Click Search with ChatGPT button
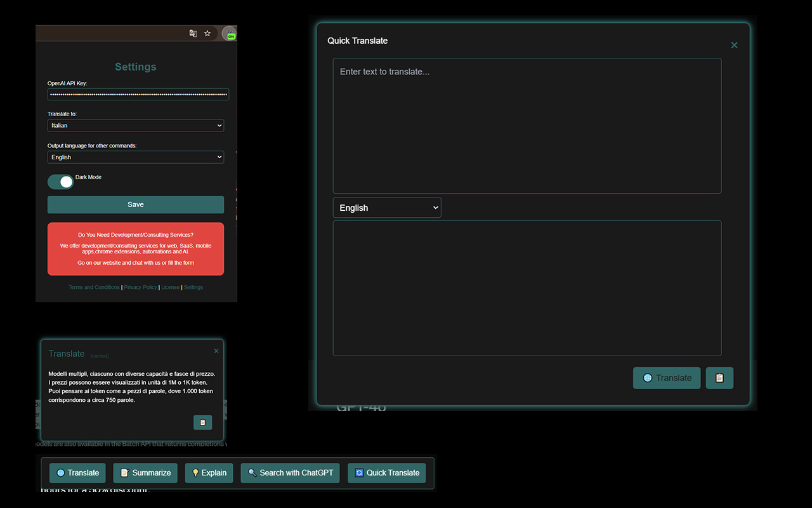Screen dimensions: 812x508 (x=290, y=473)
